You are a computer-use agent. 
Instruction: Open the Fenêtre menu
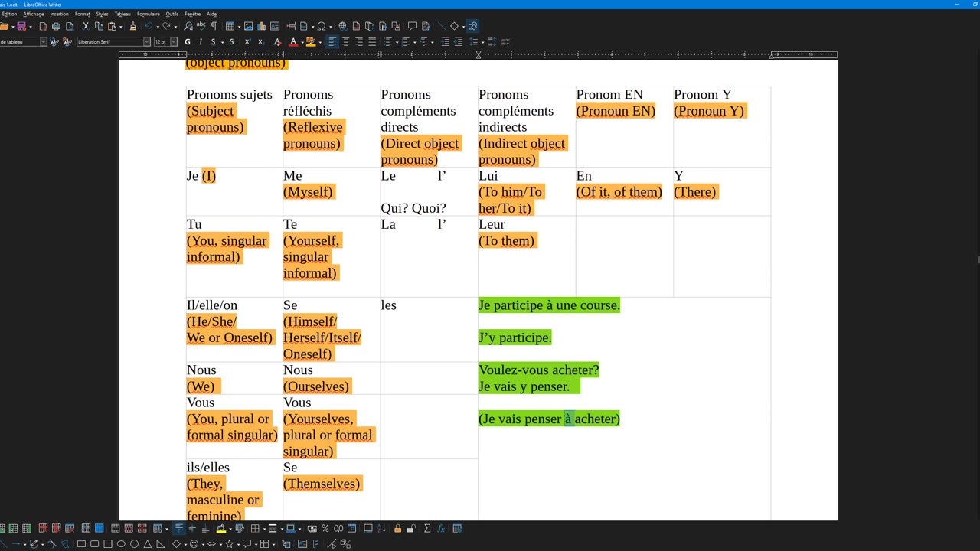click(193, 14)
